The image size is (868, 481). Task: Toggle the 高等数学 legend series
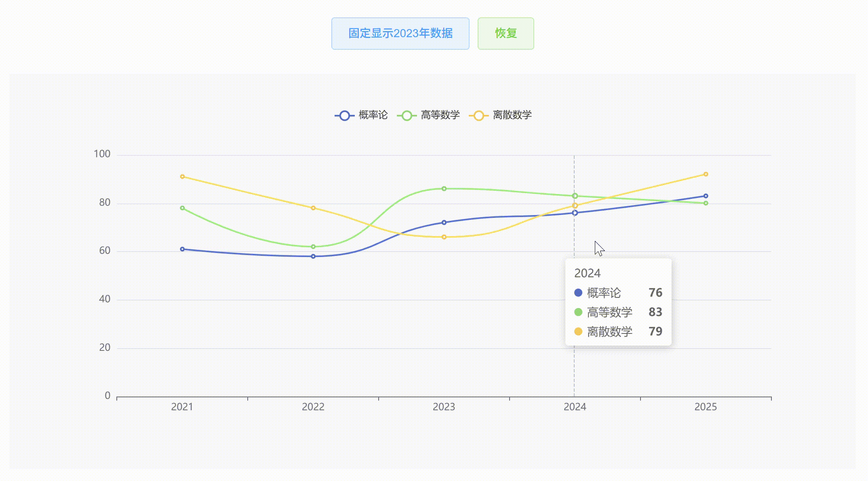click(440, 115)
